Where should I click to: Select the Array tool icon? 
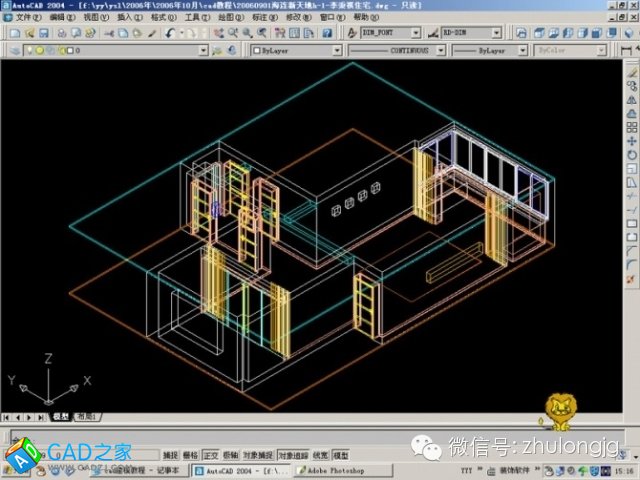[x=632, y=127]
